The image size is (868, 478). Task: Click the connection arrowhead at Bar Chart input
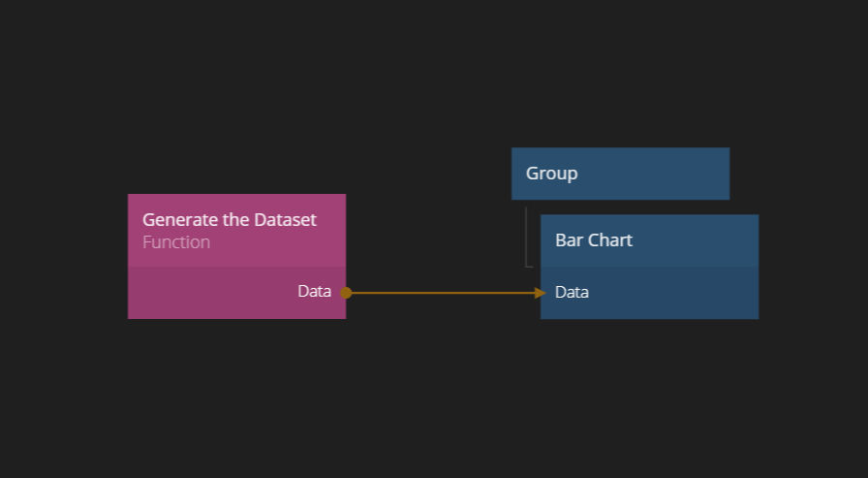coord(540,292)
